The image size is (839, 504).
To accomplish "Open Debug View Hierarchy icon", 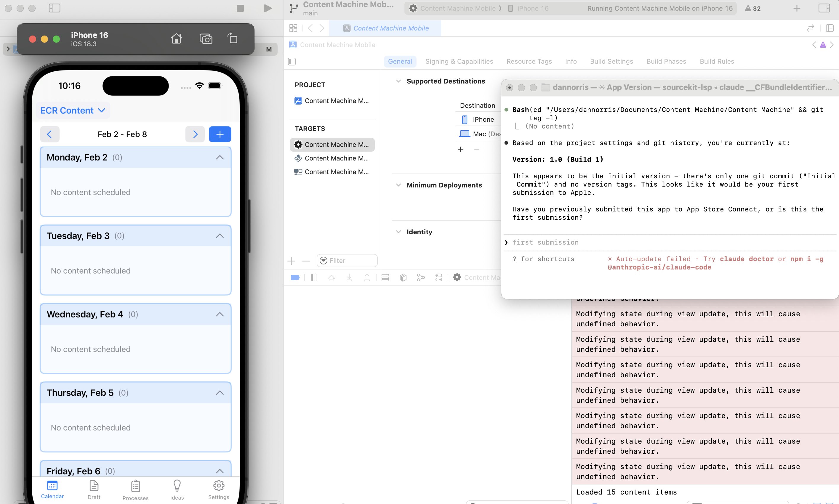I will [x=403, y=277].
